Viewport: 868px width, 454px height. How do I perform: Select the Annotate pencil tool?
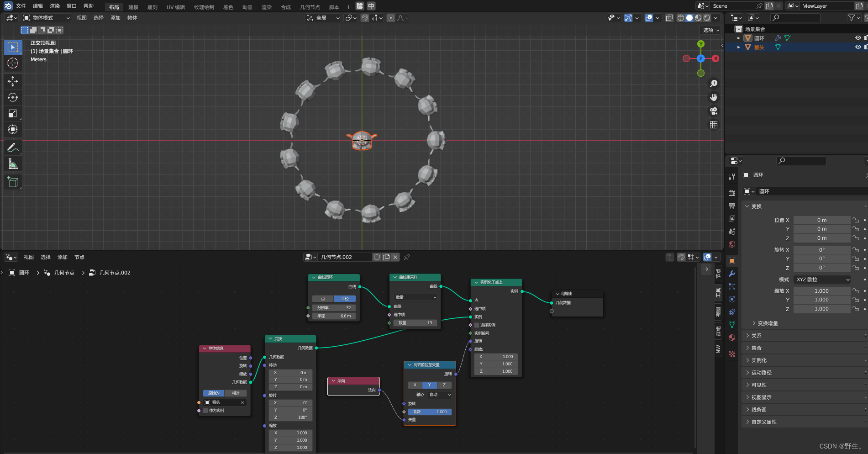[x=13, y=148]
